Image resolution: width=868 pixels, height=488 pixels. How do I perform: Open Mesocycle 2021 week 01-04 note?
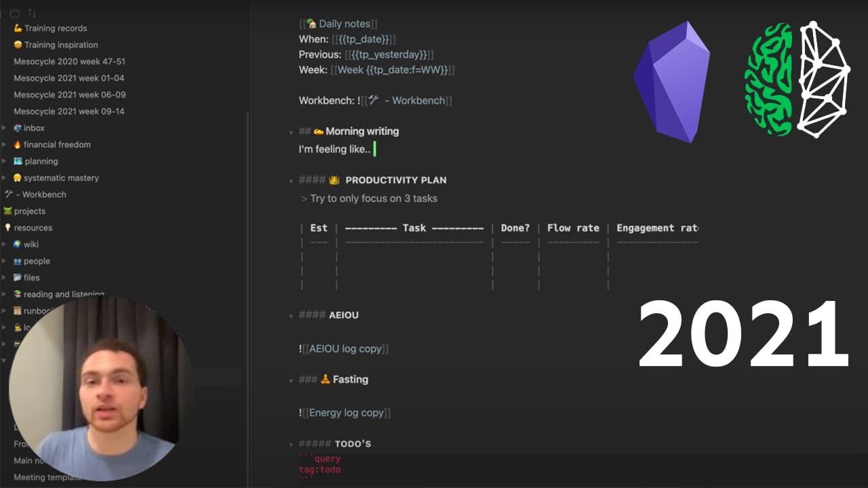pyautogui.click(x=68, y=78)
